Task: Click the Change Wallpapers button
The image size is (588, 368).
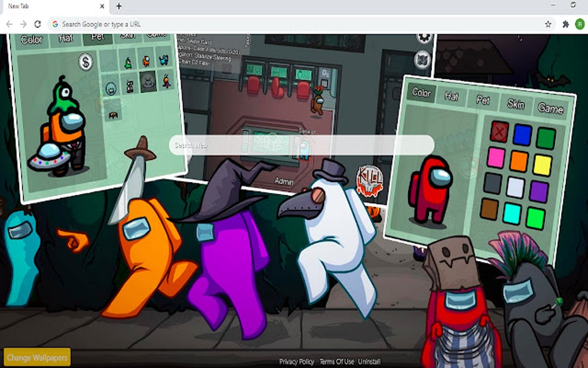Action: 38,357
